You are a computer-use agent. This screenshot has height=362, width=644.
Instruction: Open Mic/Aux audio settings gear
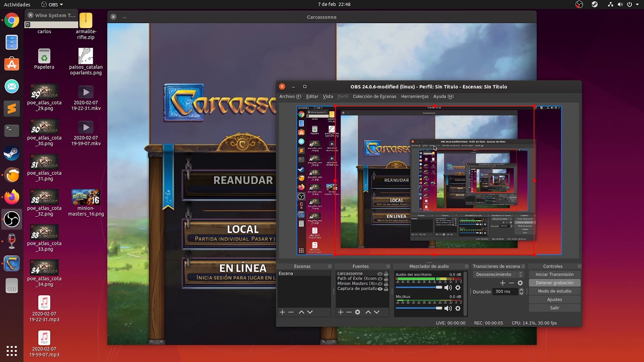(x=458, y=308)
